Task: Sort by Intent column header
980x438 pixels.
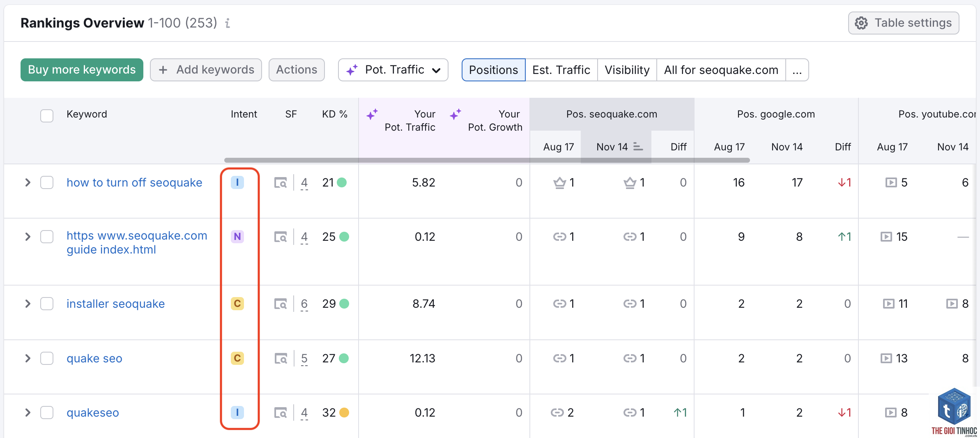Action: [x=244, y=114]
